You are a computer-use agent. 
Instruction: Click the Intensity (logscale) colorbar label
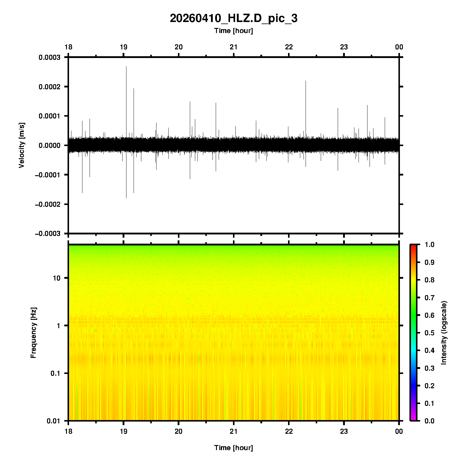444,333
